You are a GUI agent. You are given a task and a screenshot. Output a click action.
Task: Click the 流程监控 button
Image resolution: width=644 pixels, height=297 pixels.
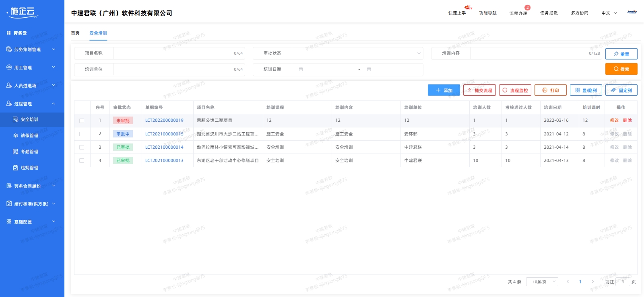[x=515, y=90]
